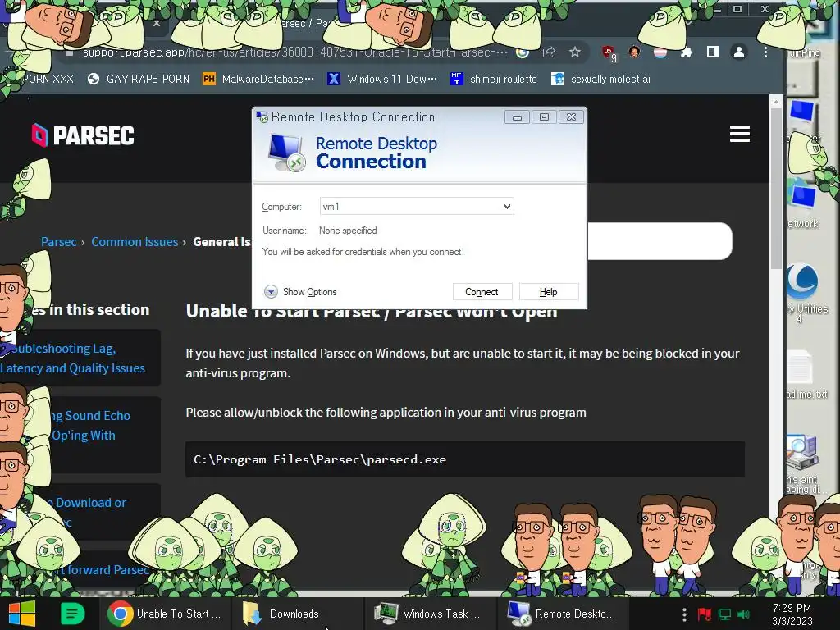Image resolution: width=840 pixels, height=630 pixels.
Task: Open the Parsec breadcrumb link
Action: pos(58,242)
